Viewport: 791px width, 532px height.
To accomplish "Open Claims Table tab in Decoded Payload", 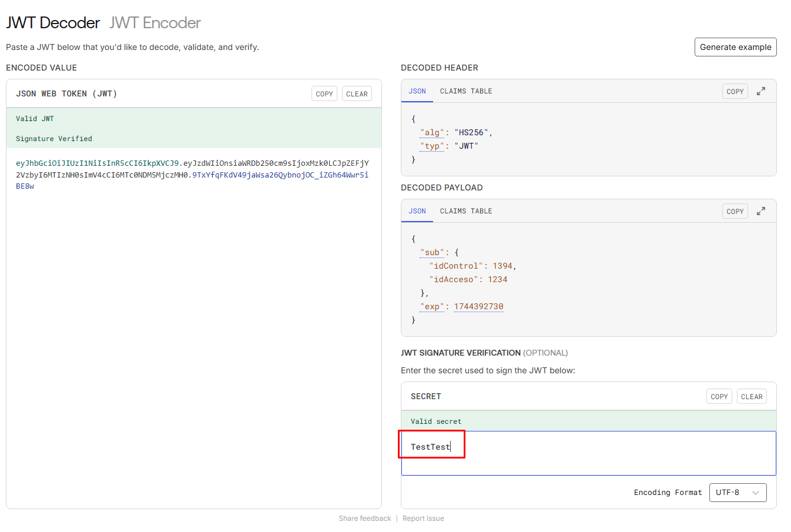I will click(x=466, y=211).
